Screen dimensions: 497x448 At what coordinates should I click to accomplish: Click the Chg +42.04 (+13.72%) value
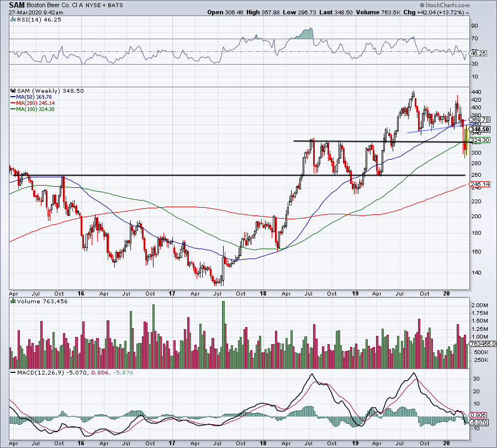coord(433,12)
